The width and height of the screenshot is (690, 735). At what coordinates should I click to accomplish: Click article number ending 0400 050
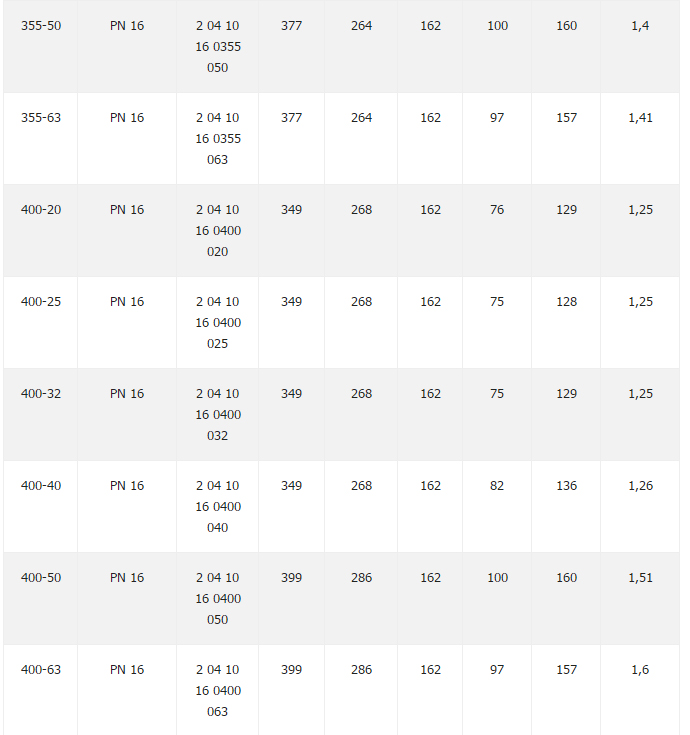(x=218, y=599)
